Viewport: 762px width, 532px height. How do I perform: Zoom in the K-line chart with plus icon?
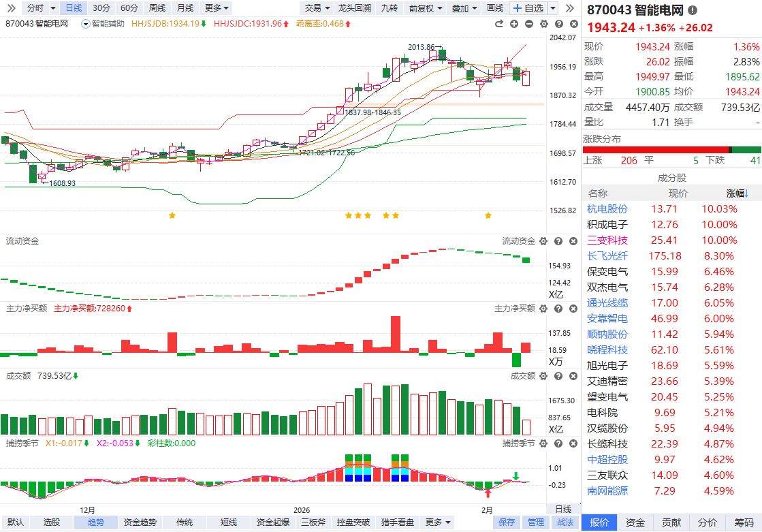pos(513,24)
